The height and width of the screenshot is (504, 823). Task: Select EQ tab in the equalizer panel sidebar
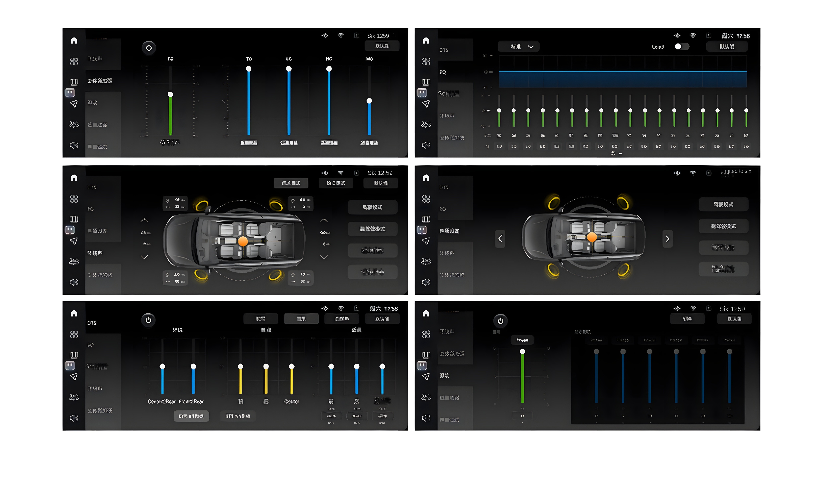(443, 72)
